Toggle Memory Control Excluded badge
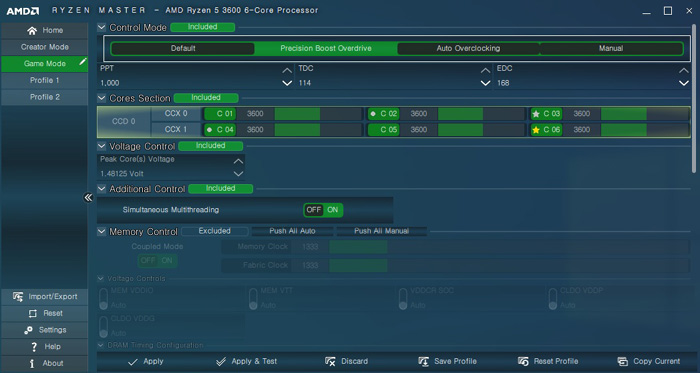 pos(215,231)
